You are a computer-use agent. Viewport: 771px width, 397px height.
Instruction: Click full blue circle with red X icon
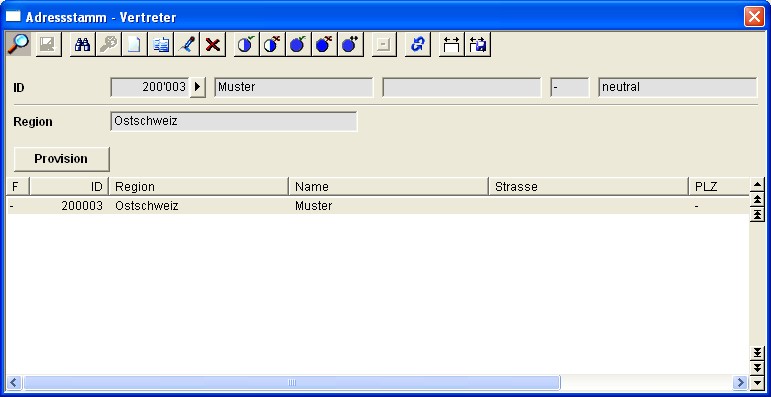coord(325,45)
